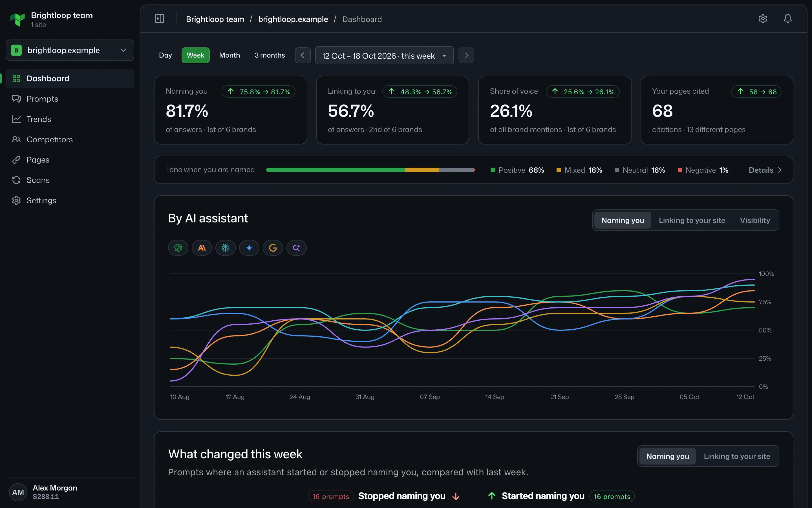Click brightloop.example breadcrumb
This screenshot has height=508, width=812.
click(293, 19)
